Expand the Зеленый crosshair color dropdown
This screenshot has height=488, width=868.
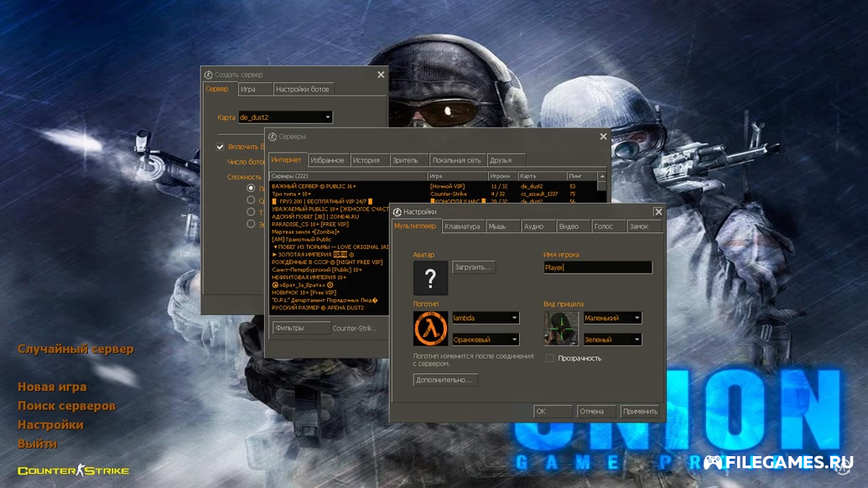tap(612, 339)
